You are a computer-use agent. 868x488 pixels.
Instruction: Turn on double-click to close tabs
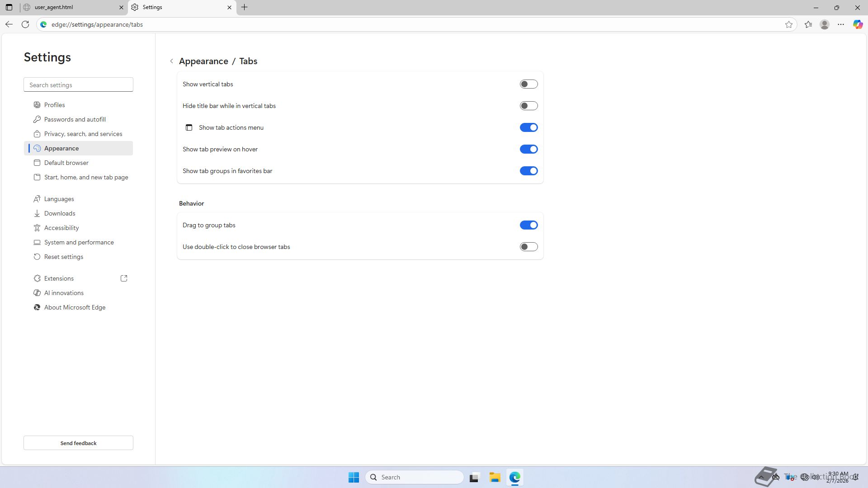528,247
